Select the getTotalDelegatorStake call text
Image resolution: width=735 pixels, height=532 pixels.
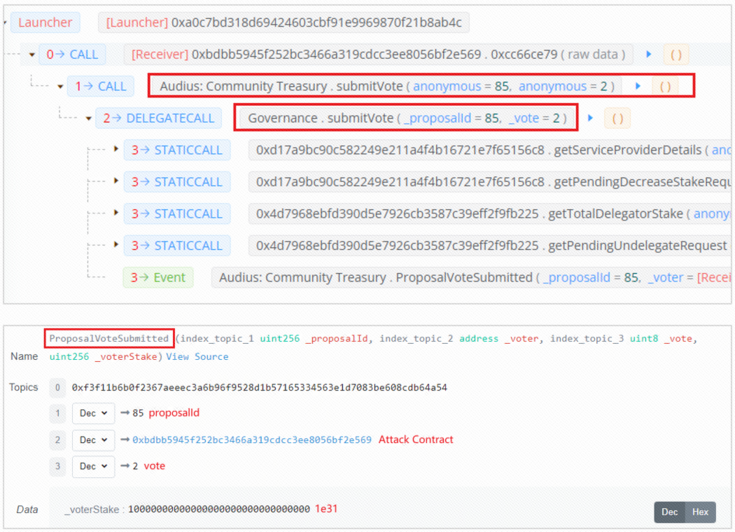pos(489,214)
